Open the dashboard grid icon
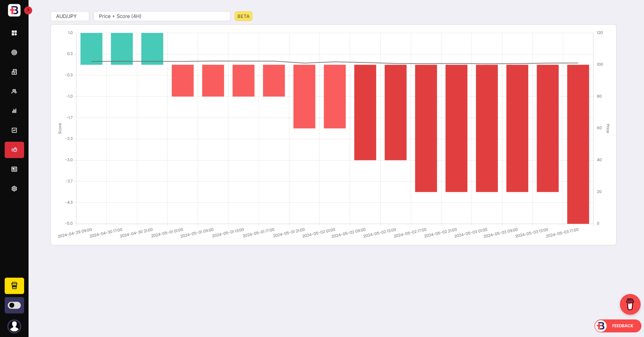This screenshot has height=337, width=644. [14, 33]
